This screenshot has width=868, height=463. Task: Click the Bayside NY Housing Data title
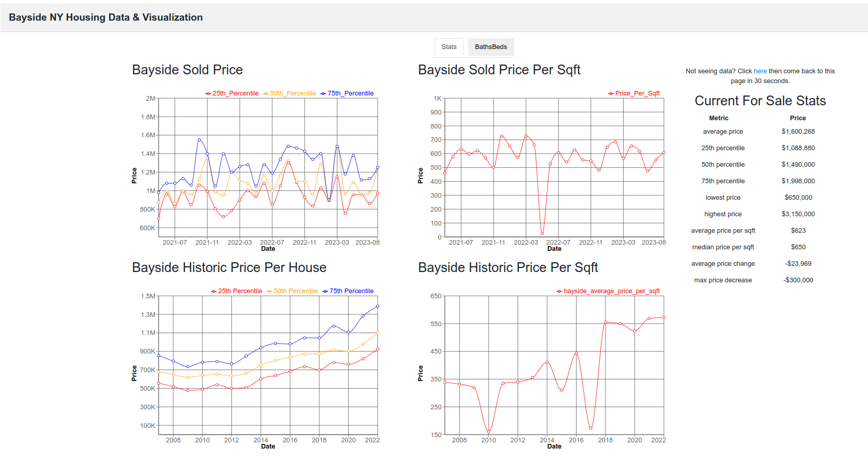pos(106,18)
